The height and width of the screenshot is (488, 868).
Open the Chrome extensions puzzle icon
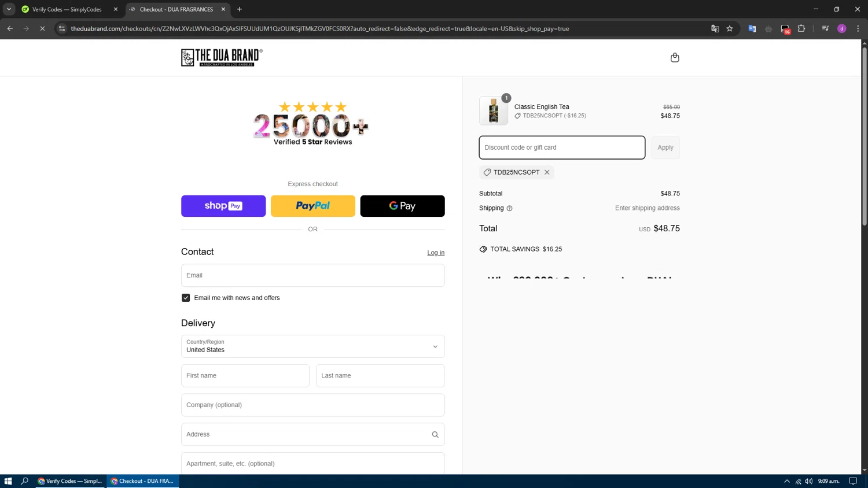click(x=801, y=28)
